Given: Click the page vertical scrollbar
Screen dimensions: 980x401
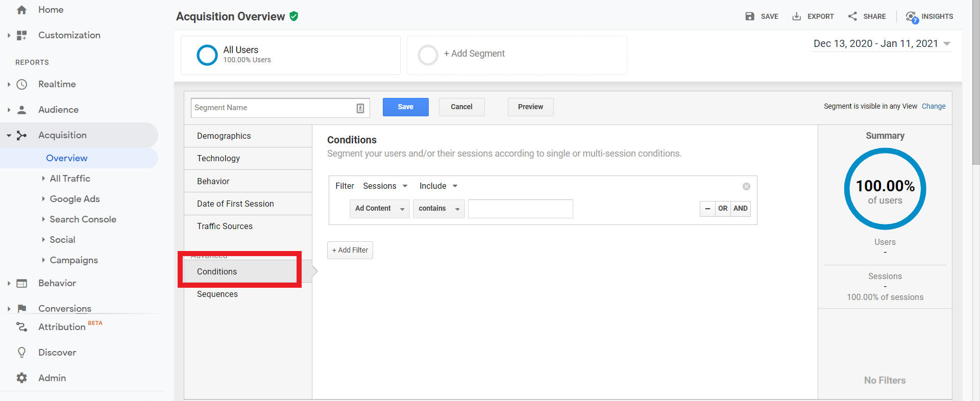Looking at the screenshot, I should point(976,83).
